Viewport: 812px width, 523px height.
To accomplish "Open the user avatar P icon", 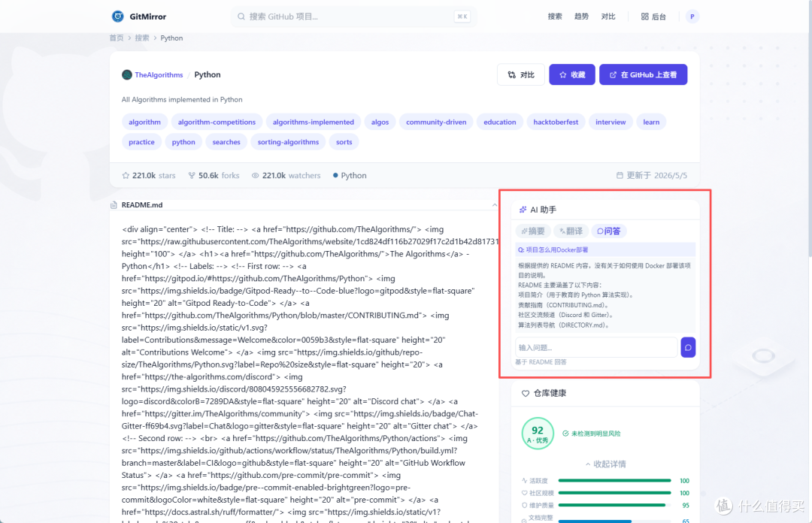I will point(692,17).
